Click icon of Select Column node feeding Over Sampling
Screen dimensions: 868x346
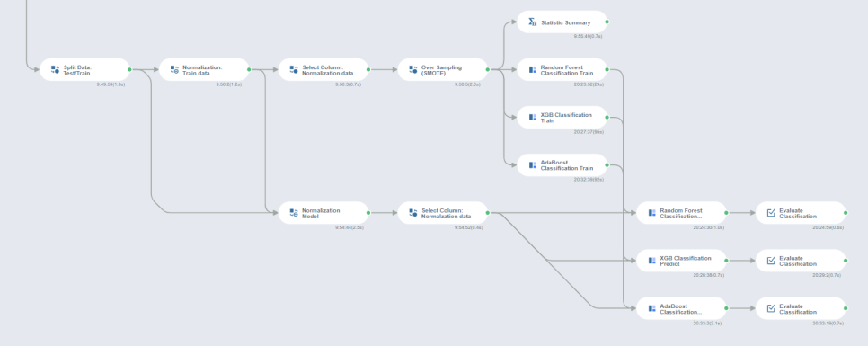point(294,70)
